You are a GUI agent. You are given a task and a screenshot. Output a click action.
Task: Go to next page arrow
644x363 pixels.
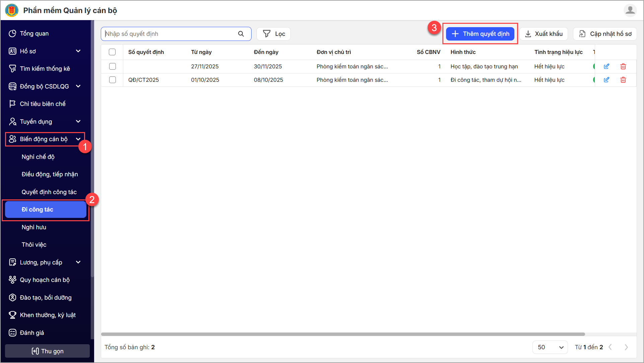point(626,347)
